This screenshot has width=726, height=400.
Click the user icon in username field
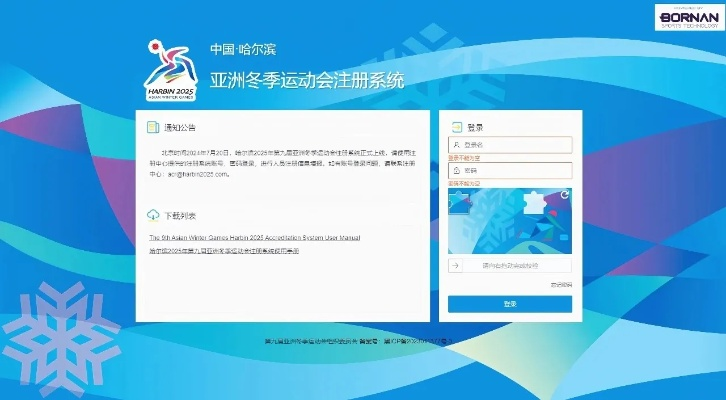(x=457, y=145)
